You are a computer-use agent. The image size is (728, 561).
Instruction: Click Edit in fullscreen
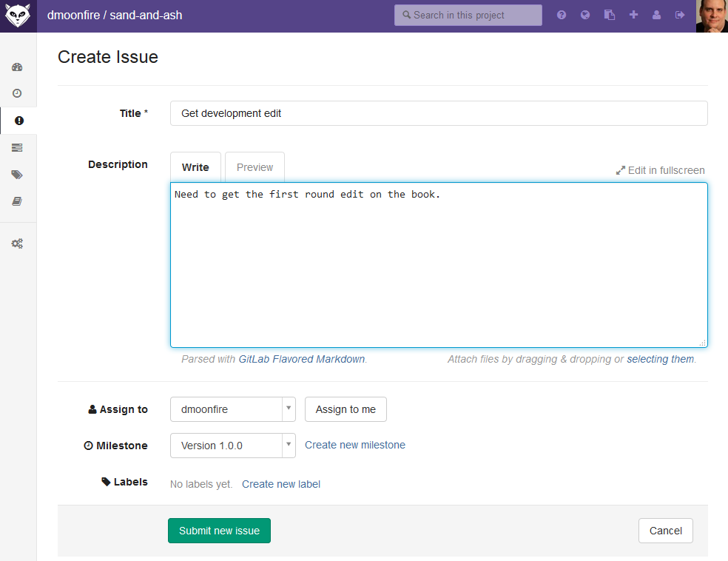(x=660, y=170)
